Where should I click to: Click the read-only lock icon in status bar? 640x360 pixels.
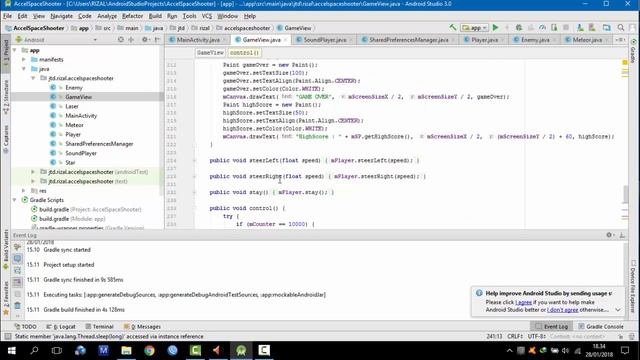(620, 336)
